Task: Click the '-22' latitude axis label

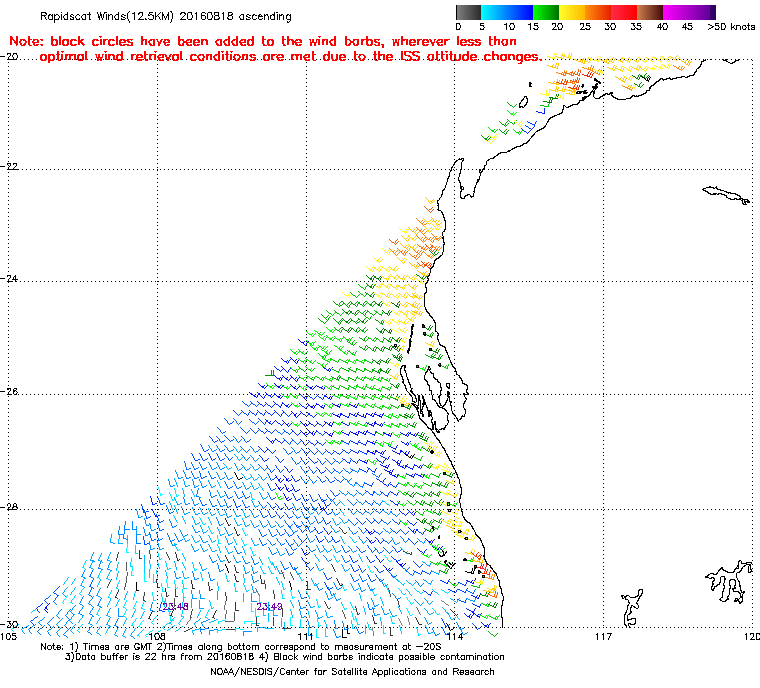Action: pyautogui.click(x=9, y=166)
